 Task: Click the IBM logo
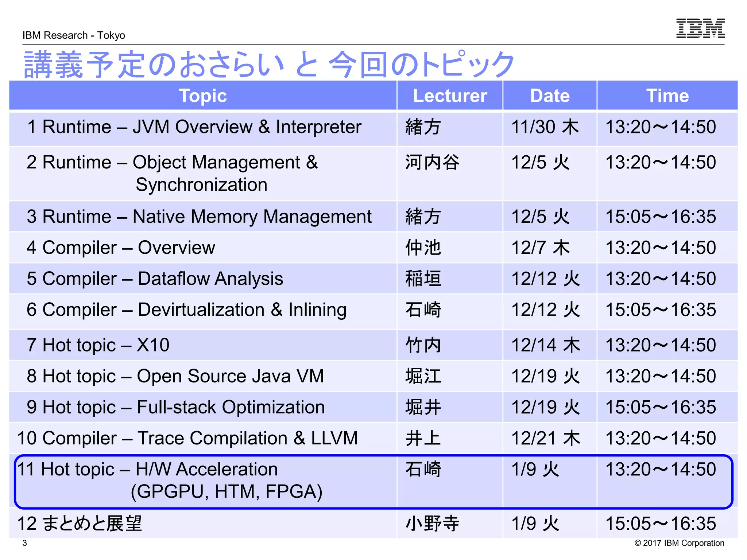[x=700, y=28]
